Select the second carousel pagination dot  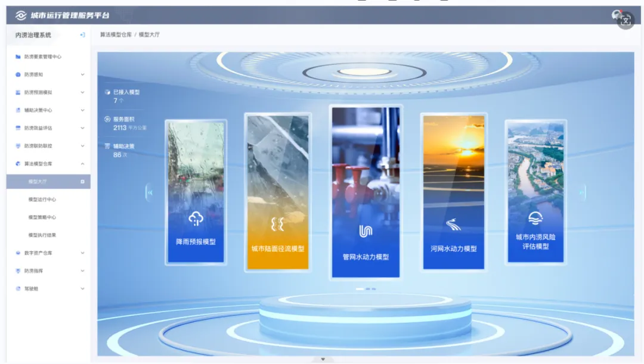pyautogui.click(x=368, y=289)
